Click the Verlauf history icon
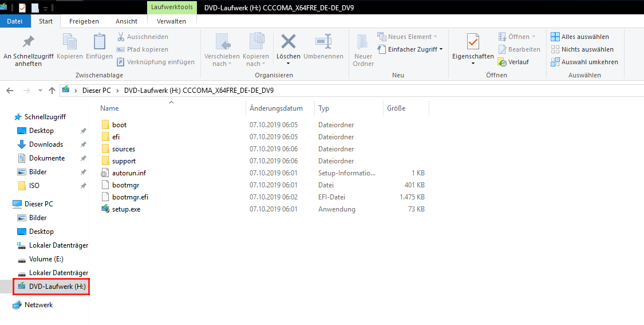This screenshot has width=644, height=325. [x=502, y=62]
